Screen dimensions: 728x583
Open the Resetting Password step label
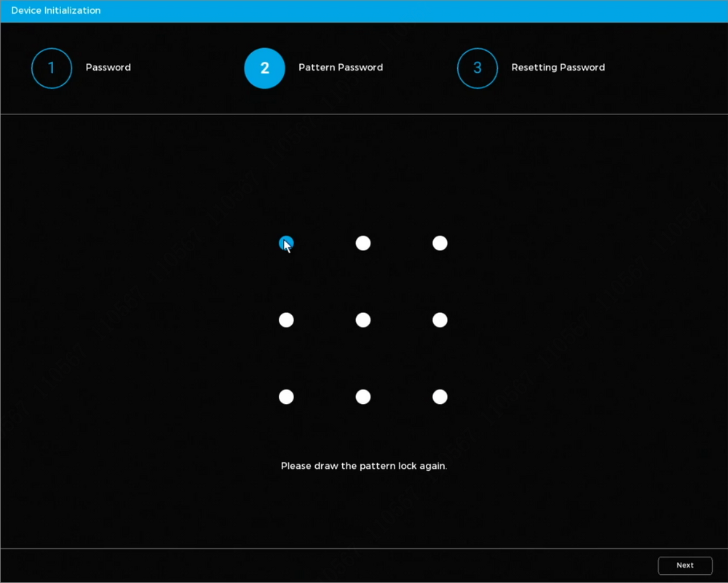click(558, 68)
